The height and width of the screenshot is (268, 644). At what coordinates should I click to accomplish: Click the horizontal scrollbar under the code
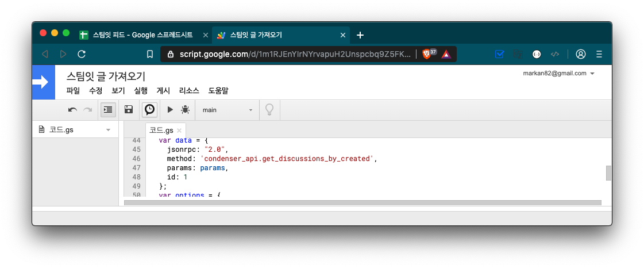[x=362, y=202]
